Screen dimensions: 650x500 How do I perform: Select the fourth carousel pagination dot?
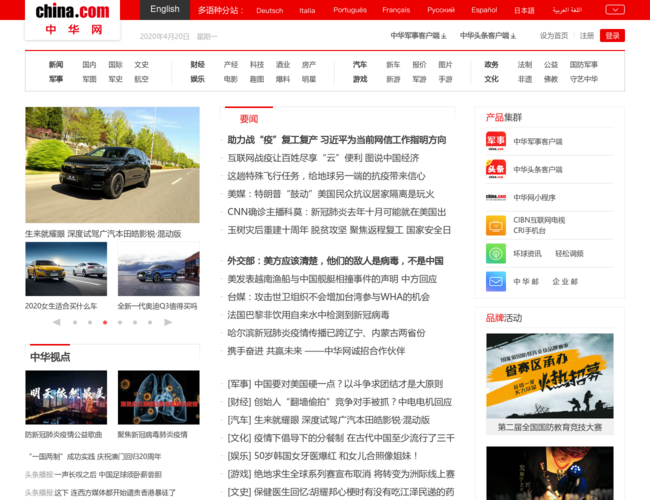pyautogui.click(x=120, y=322)
